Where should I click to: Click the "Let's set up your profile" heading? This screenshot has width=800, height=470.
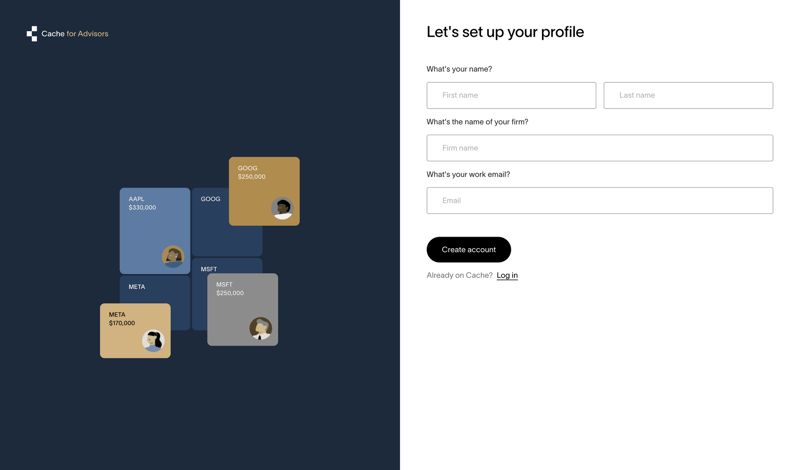pyautogui.click(x=505, y=32)
